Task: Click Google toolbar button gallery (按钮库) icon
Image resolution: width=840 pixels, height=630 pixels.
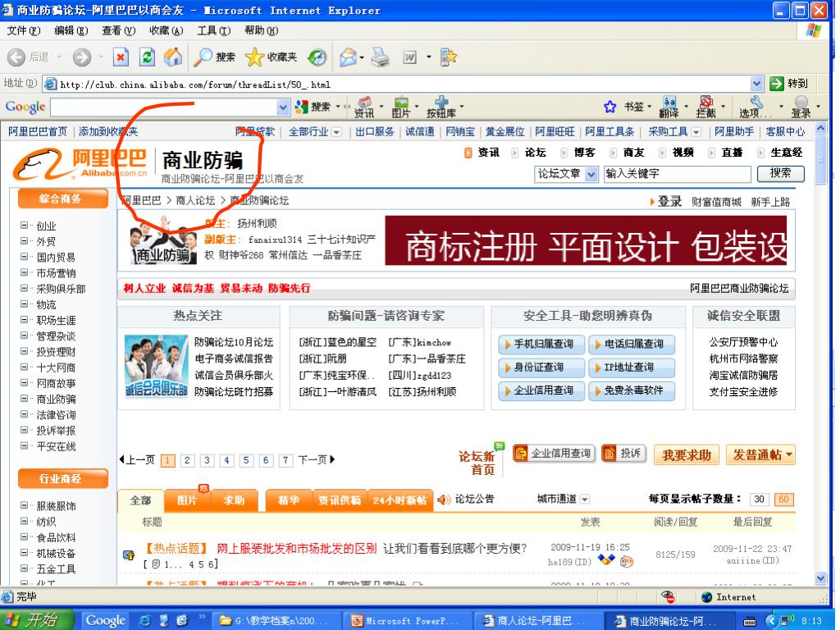Action: click(441, 107)
